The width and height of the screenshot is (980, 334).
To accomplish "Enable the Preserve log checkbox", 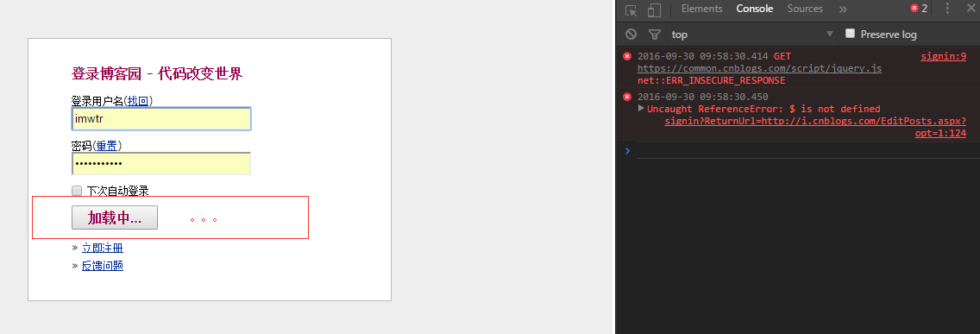I will click(x=850, y=34).
